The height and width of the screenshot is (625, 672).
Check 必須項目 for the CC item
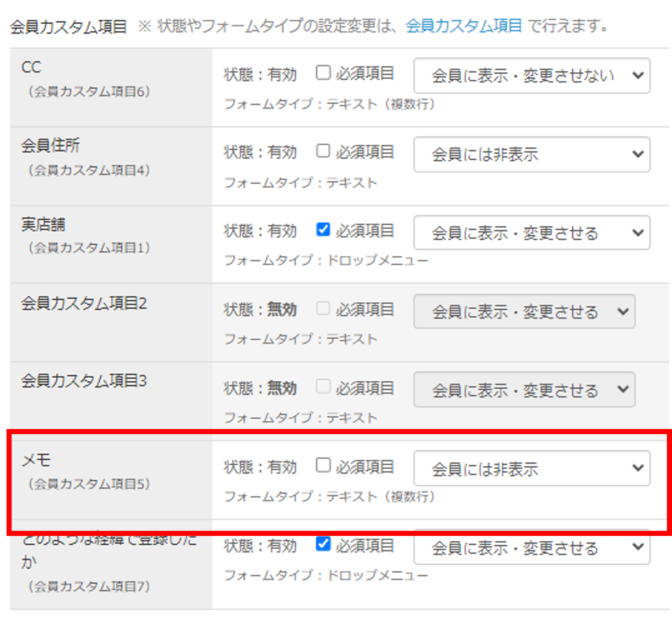tap(323, 73)
